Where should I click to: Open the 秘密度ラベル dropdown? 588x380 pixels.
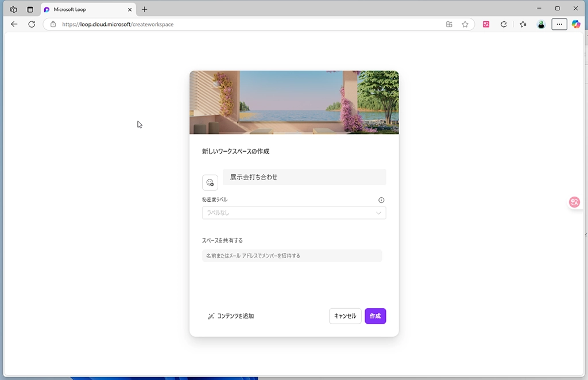(x=294, y=213)
